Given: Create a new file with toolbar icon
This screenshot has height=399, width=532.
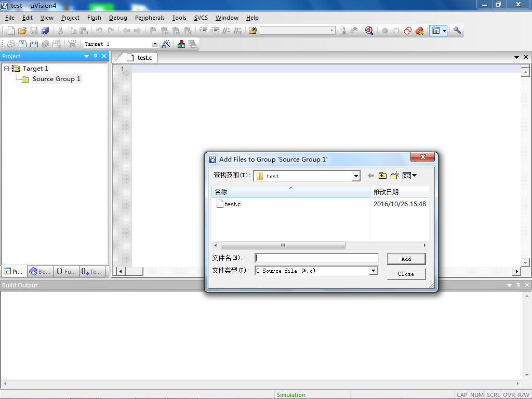Looking at the screenshot, I should point(11,31).
